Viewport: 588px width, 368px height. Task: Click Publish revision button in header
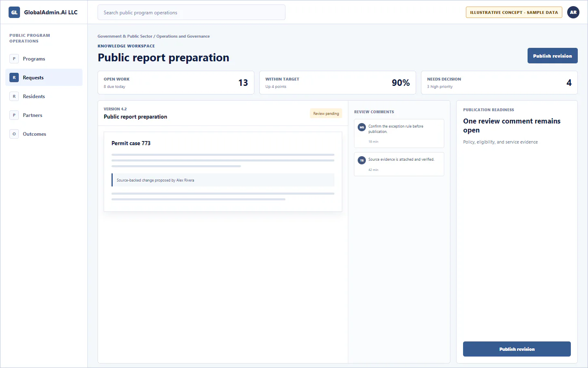pyautogui.click(x=552, y=56)
